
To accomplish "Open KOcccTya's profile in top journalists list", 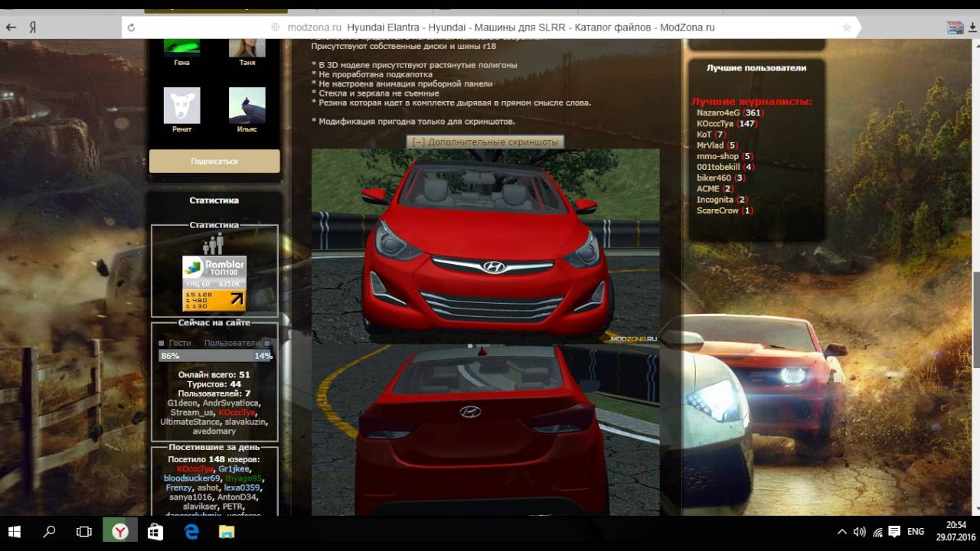I will pyautogui.click(x=715, y=123).
